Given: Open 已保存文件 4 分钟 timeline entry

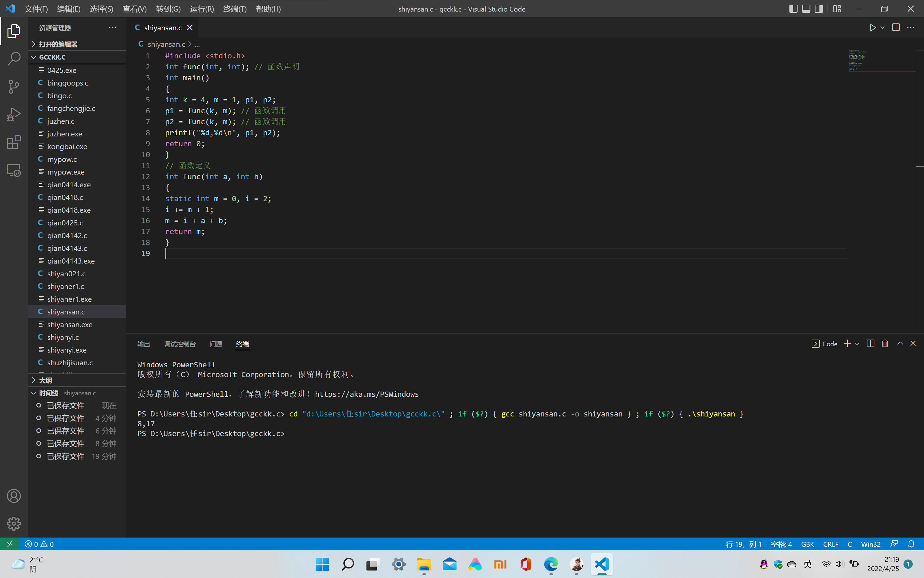Looking at the screenshot, I should (77, 418).
